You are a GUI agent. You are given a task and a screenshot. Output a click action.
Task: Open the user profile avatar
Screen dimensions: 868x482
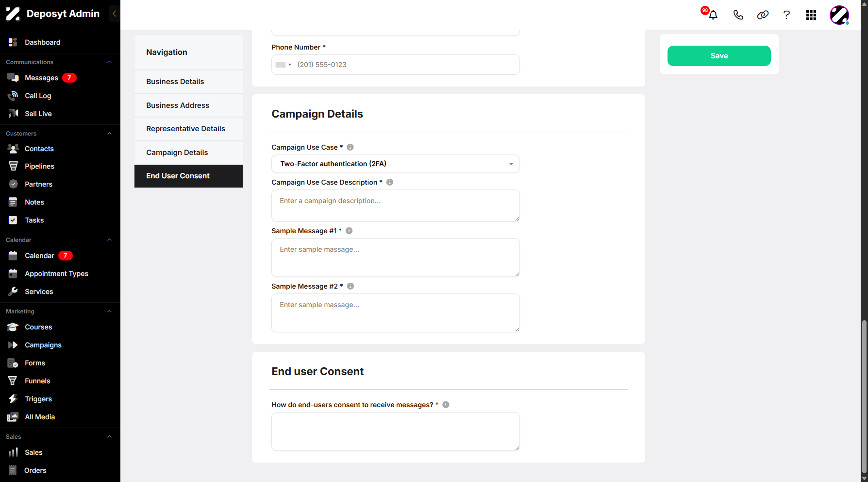(839, 15)
